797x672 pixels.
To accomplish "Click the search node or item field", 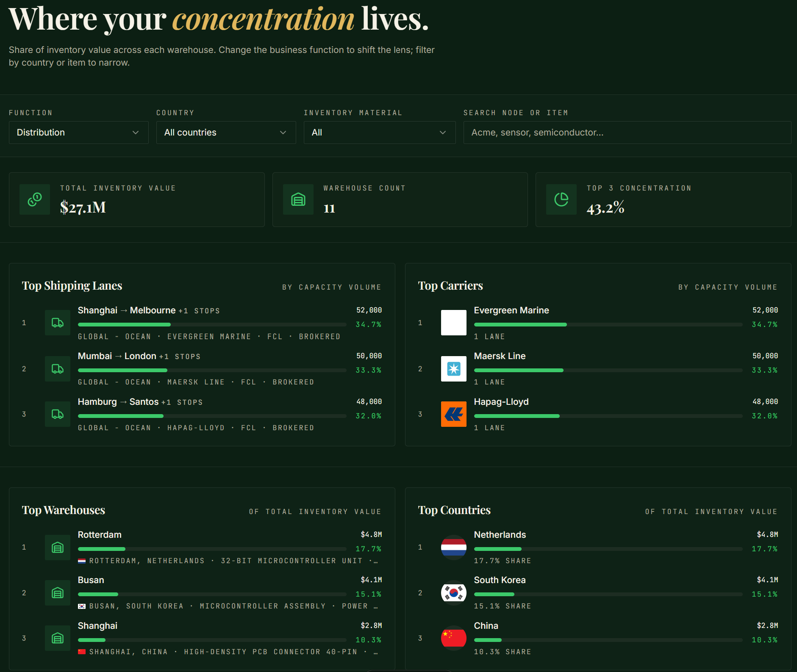I will [627, 133].
